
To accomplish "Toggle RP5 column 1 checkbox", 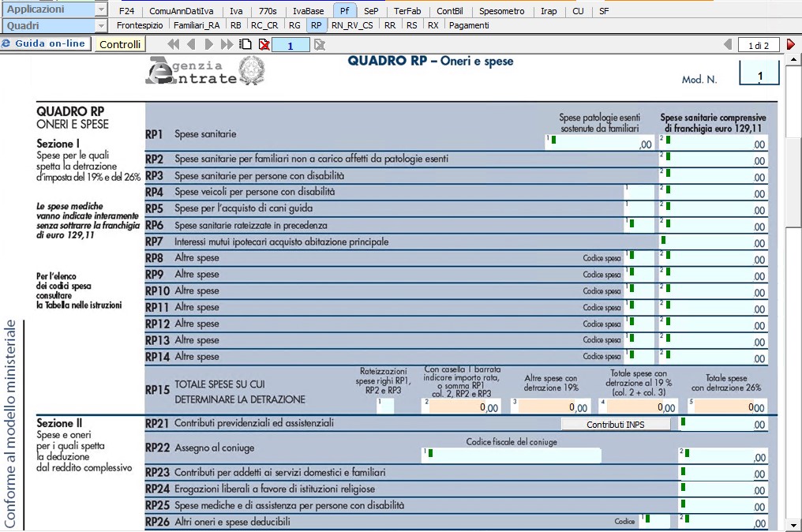I will coord(639,208).
